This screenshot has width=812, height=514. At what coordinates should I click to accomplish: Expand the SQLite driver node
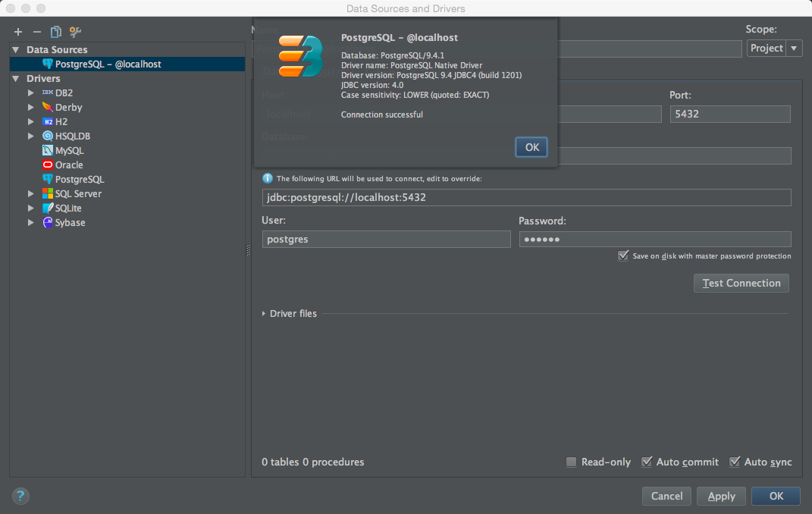(30, 208)
